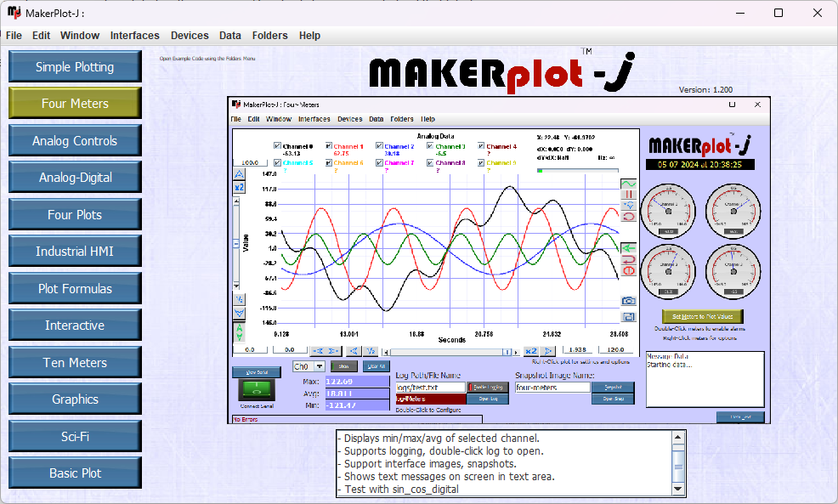This screenshot has height=504, width=838.
Task: Click the MakerPlot-J app icon in title bar
Action: 14,12
